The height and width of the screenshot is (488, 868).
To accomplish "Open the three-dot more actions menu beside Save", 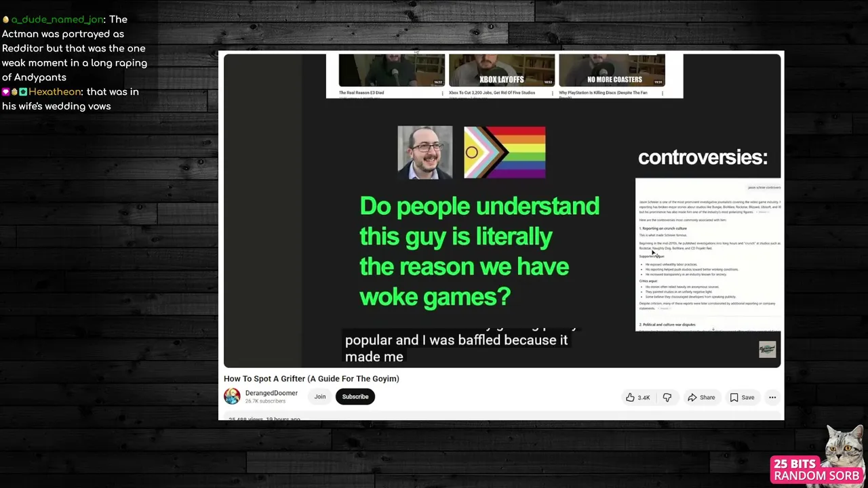I will [x=772, y=397].
